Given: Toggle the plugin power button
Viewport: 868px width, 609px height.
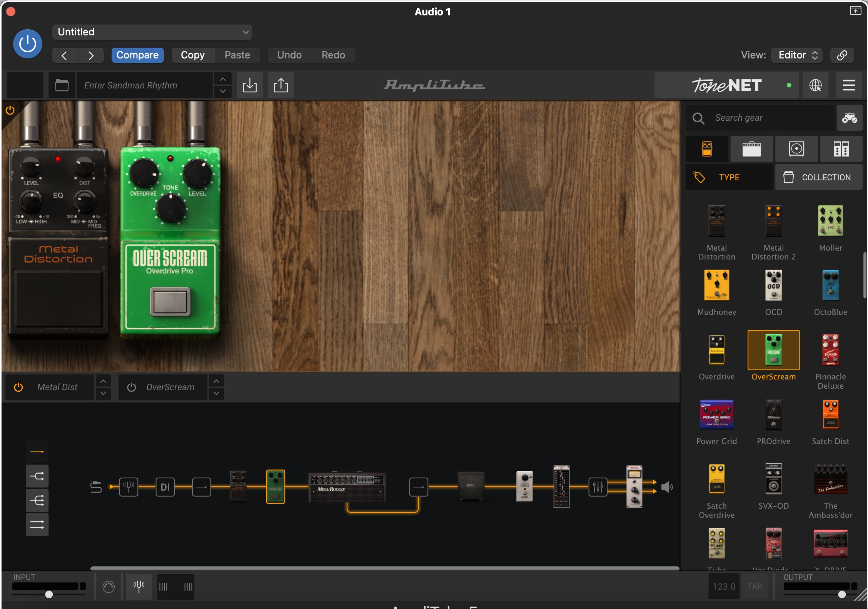Looking at the screenshot, I should (28, 44).
